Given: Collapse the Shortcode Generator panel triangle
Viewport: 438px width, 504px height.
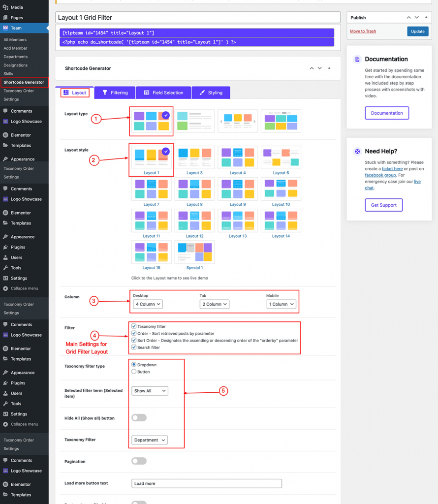Looking at the screenshot, I should [329, 68].
